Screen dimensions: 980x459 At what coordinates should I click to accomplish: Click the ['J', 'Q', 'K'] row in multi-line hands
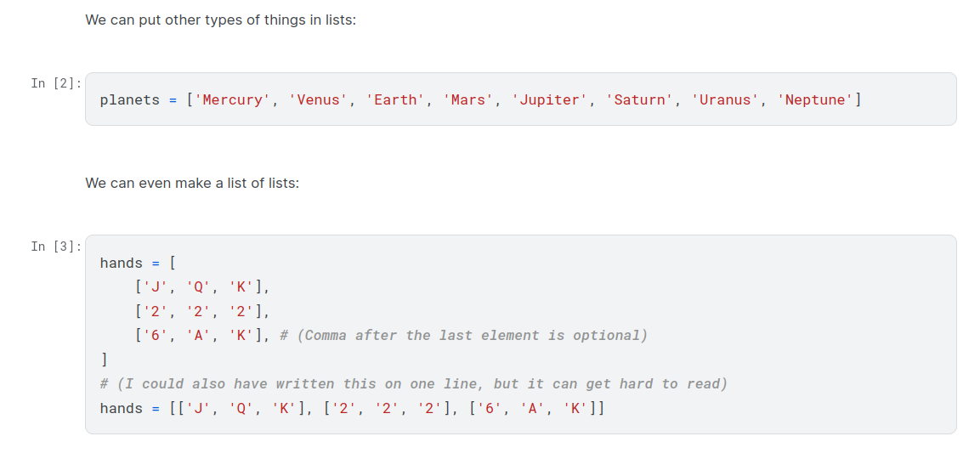tap(201, 287)
